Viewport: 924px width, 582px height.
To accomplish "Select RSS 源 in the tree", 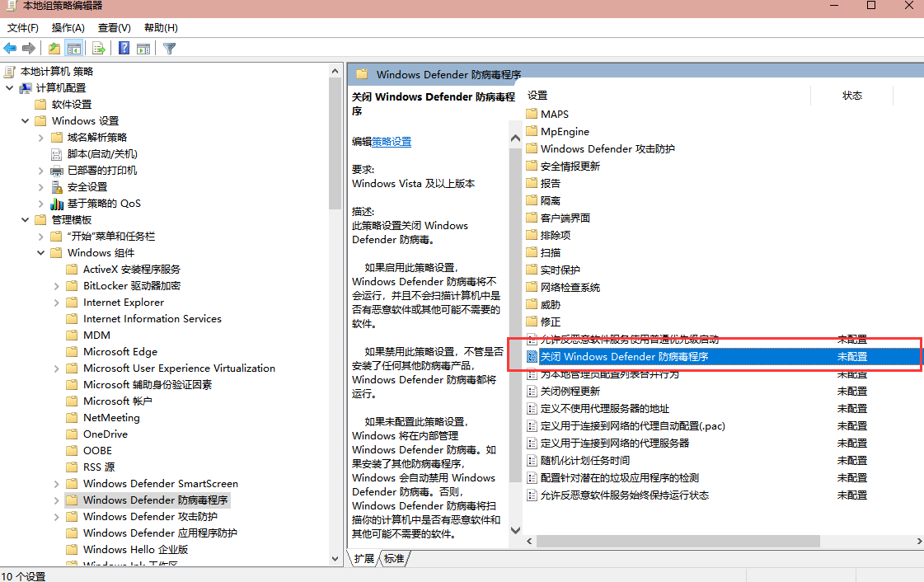I will point(99,467).
